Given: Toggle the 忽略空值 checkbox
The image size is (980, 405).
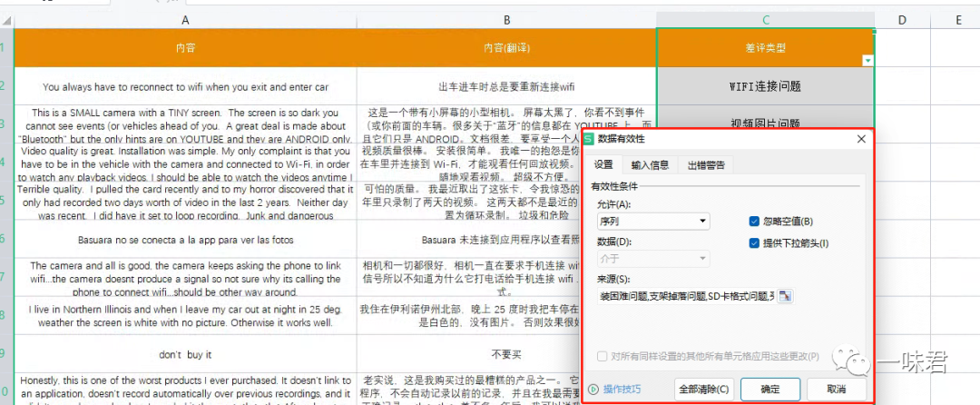Looking at the screenshot, I should [754, 222].
